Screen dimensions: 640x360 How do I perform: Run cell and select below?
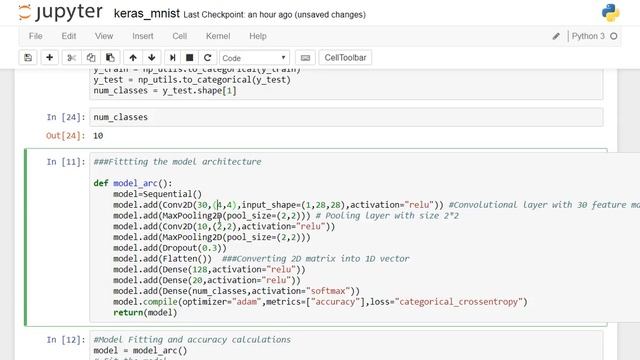pyautogui.click(x=172, y=58)
